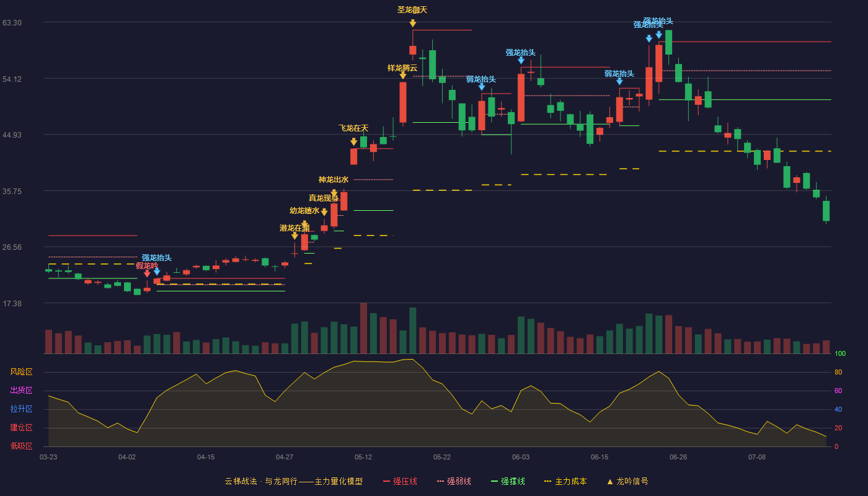Click the 风险区 zone label

click(x=21, y=372)
